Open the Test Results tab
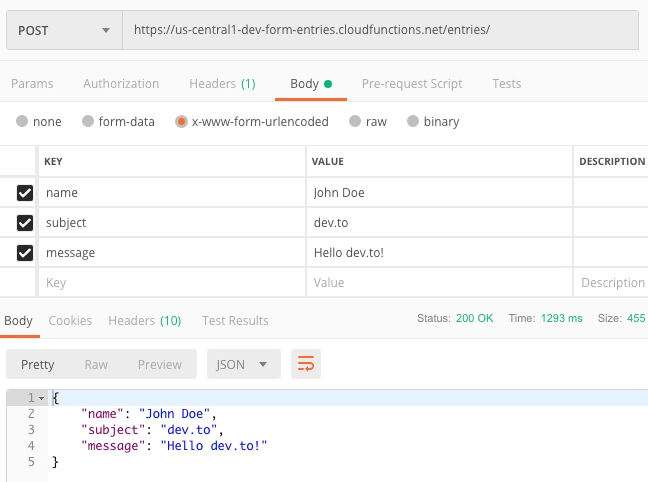This screenshot has height=482, width=648. 235,321
